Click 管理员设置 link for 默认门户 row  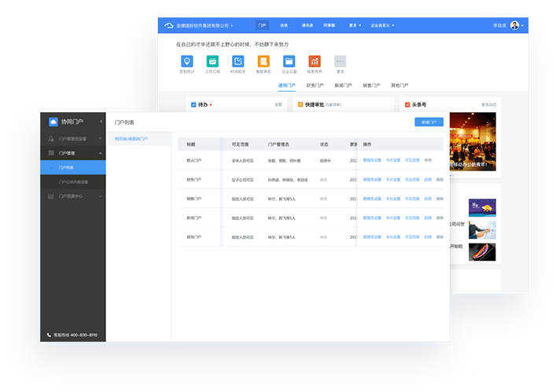tap(371, 159)
